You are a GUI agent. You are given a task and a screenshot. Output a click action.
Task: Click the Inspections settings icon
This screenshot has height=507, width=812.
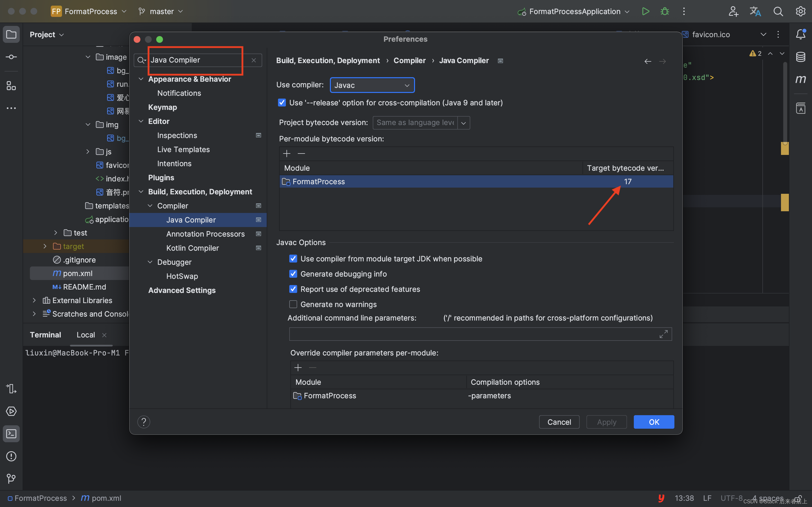pyautogui.click(x=258, y=135)
